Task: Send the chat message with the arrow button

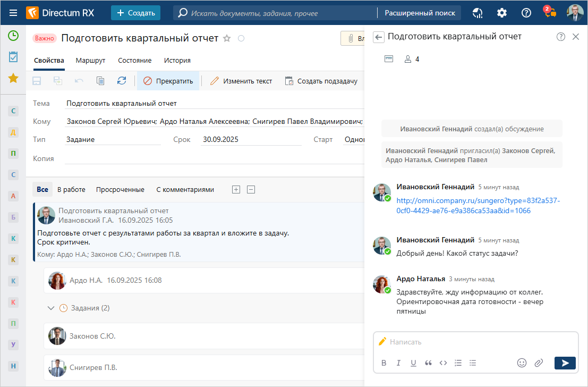Action: (565, 363)
